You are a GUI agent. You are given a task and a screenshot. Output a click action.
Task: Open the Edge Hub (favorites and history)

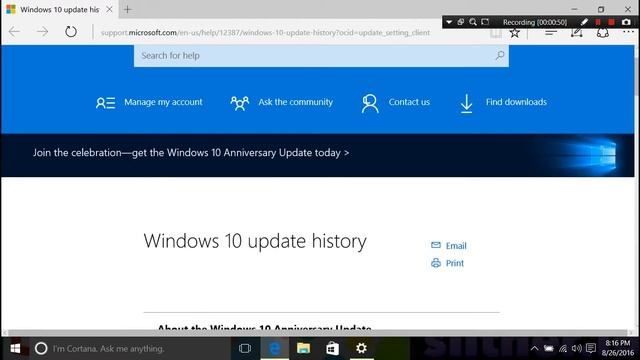[551, 33]
